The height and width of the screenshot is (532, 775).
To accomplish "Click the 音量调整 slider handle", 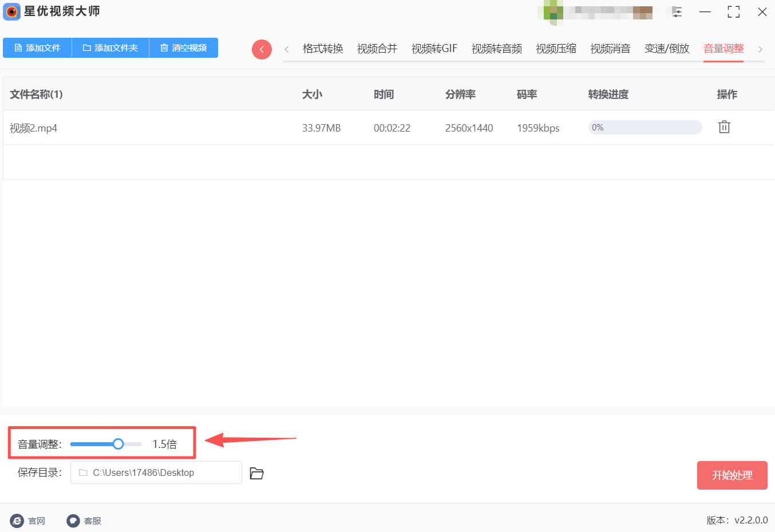I will [118, 444].
